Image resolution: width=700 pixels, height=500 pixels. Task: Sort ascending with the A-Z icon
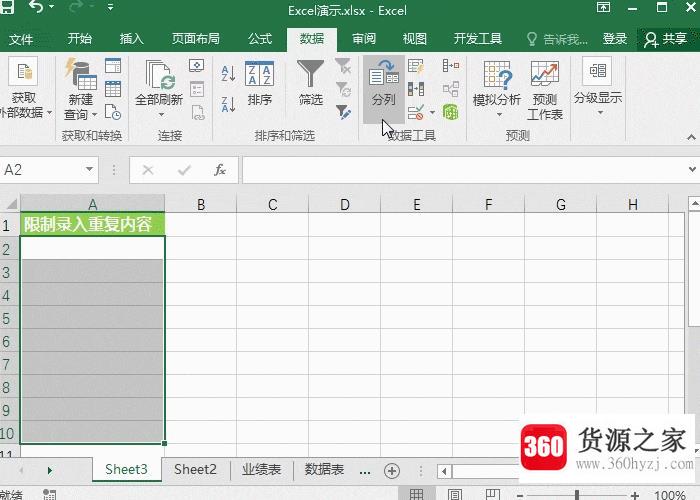(x=228, y=73)
